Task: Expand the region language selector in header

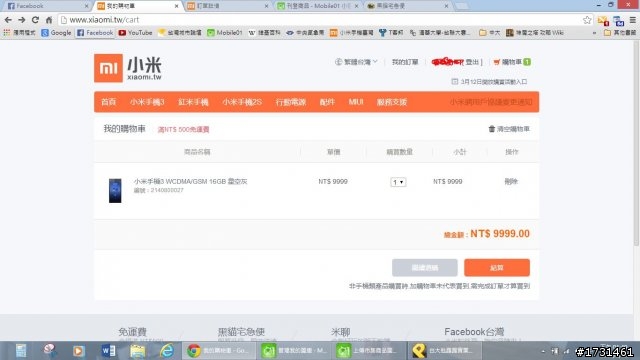Action: click(356, 62)
